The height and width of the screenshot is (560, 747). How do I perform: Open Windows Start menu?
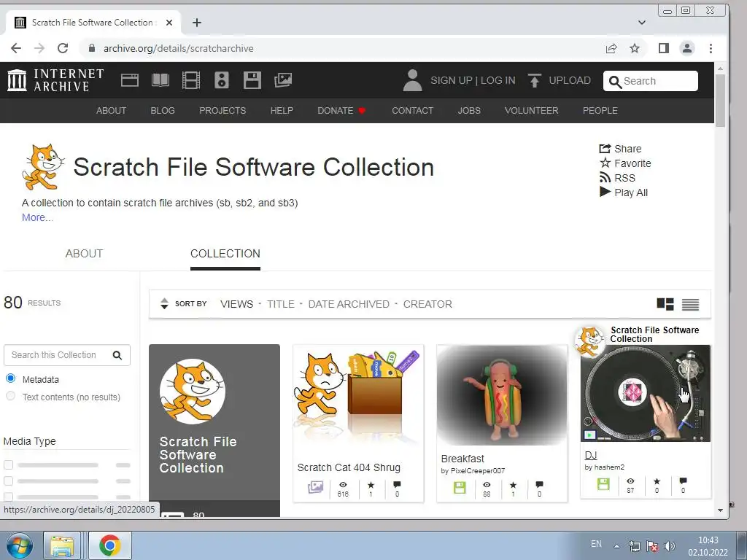pyautogui.click(x=20, y=545)
